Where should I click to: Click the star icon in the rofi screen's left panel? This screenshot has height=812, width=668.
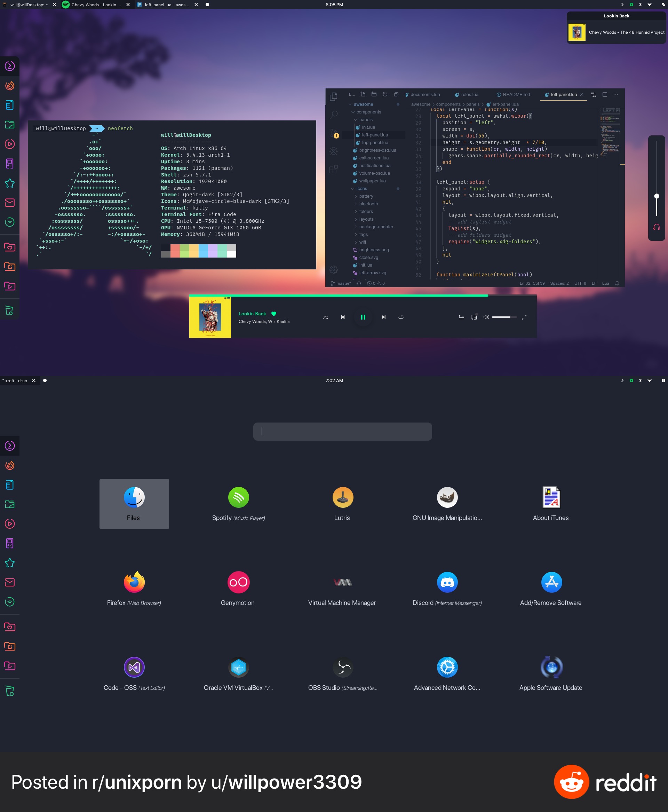(x=10, y=563)
